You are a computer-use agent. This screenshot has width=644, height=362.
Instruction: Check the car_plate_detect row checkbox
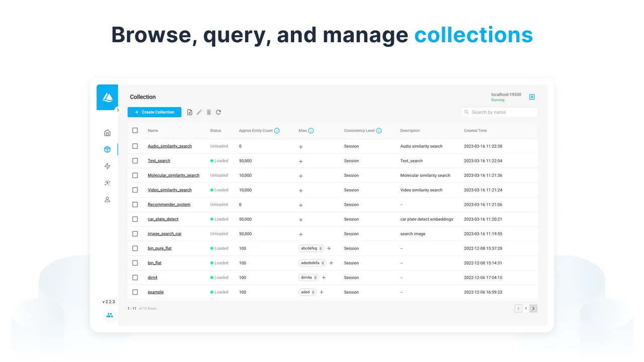click(135, 219)
